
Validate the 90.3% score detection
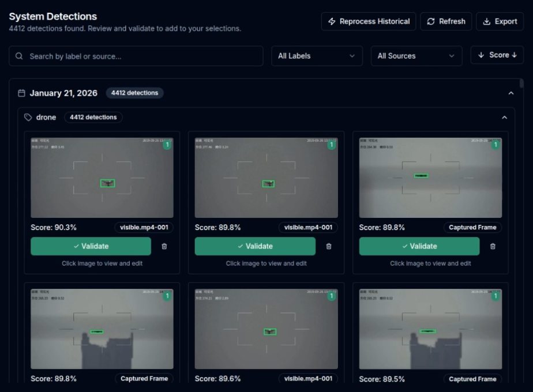pyautogui.click(x=91, y=246)
